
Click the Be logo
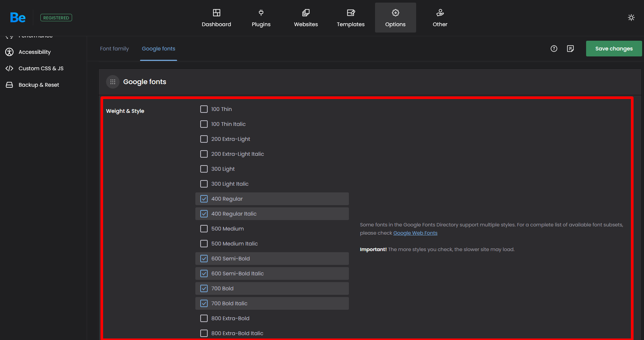point(18,18)
